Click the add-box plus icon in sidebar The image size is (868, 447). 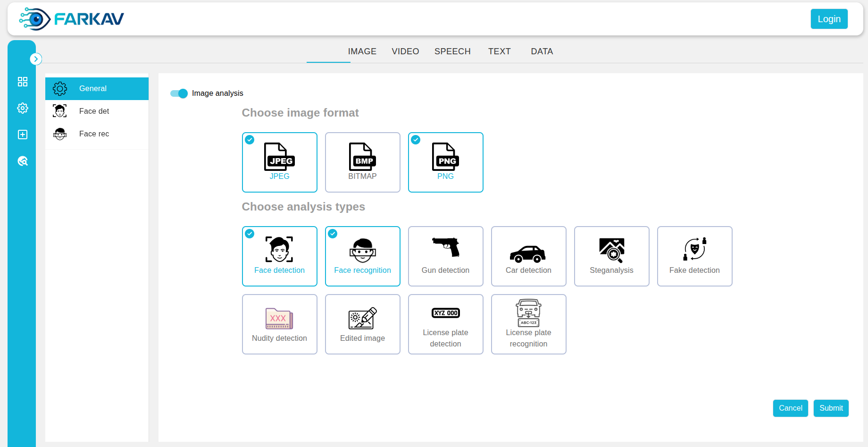(x=22, y=135)
